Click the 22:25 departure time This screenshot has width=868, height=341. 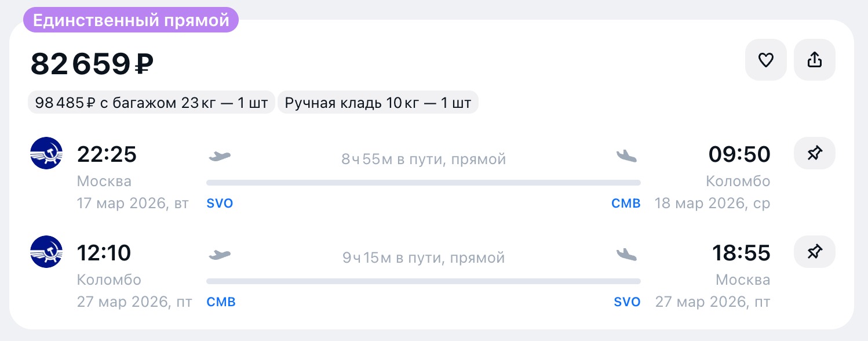point(107,155)
